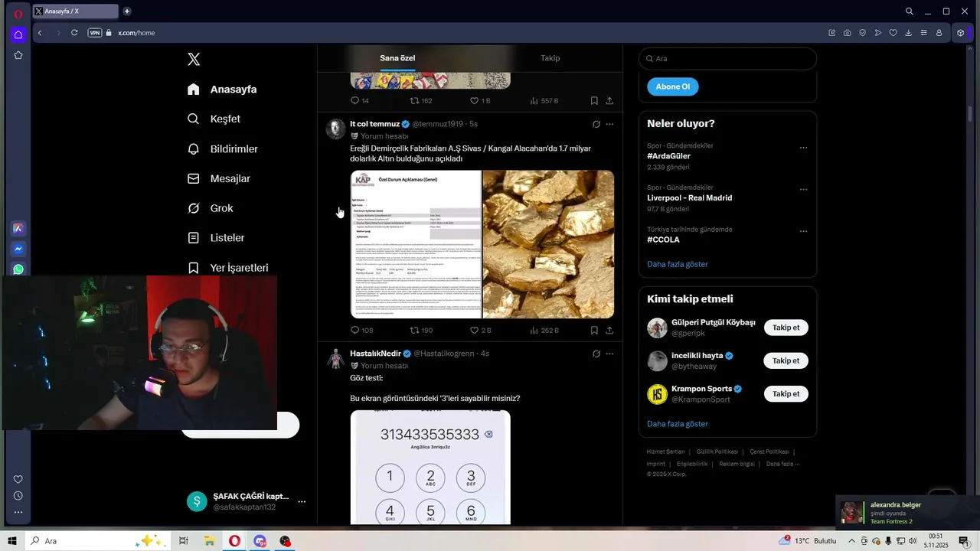Open Opera snapshot camera tool
The height and width of the screenshot is (551, 980).
[x=848, y=33]
